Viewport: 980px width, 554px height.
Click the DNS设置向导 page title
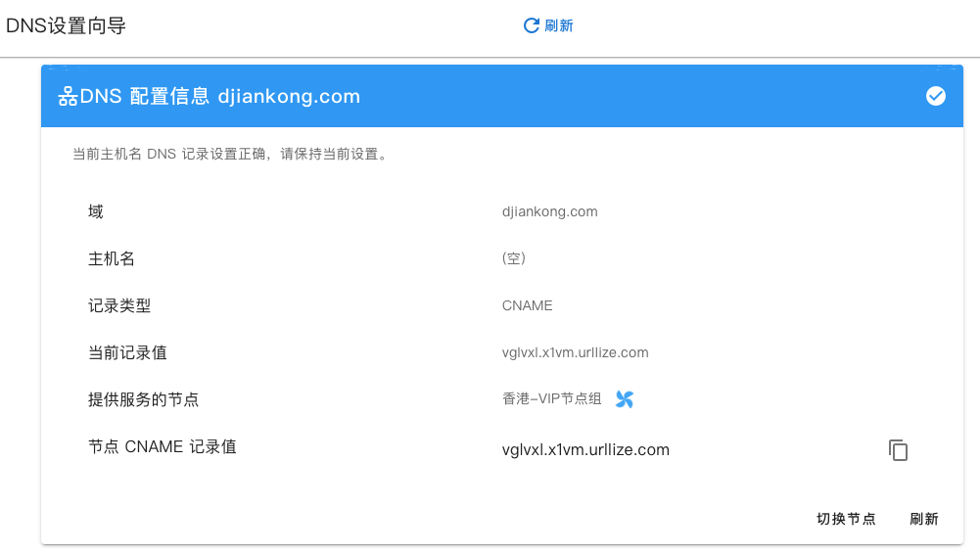tap(66, 25)
